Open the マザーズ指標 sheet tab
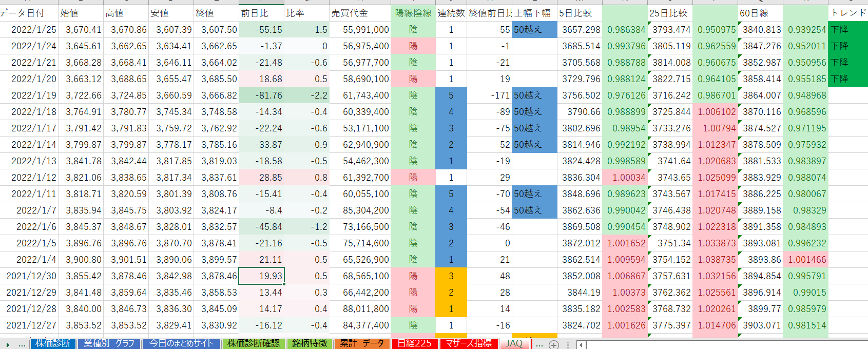Viewport: 868px width, 349px height. click(x=469, y=343)
